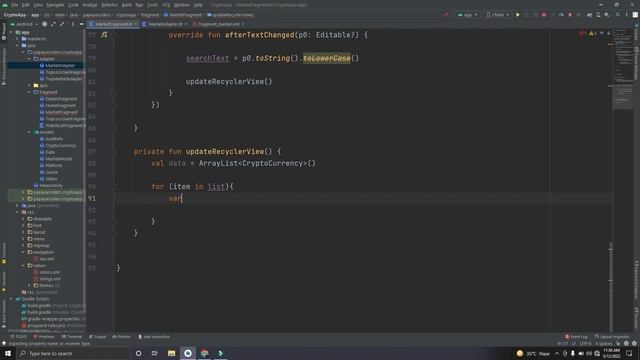Toggle the Build Variants side tab
Viewport: 640px width, 360px height.
pos(4,313)
